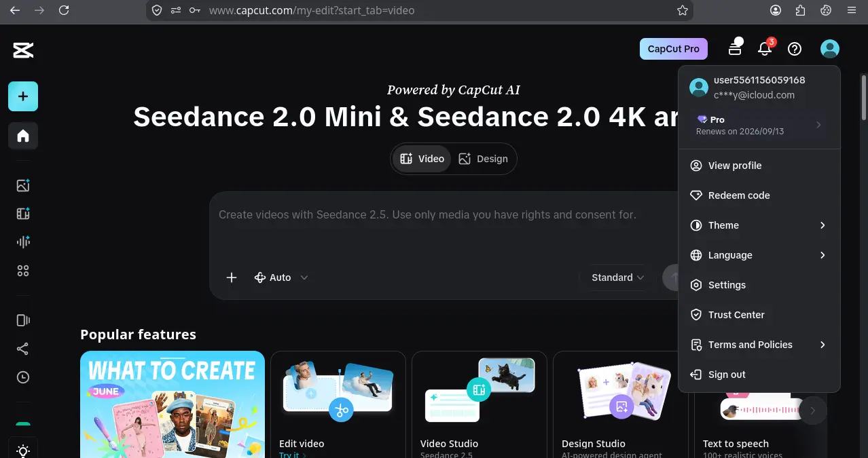This screenshot has width=868, height=458.
Task: Click the shield tracking-protection icon in URL bar
Action: pyautogui.click(x=157, y=10)
